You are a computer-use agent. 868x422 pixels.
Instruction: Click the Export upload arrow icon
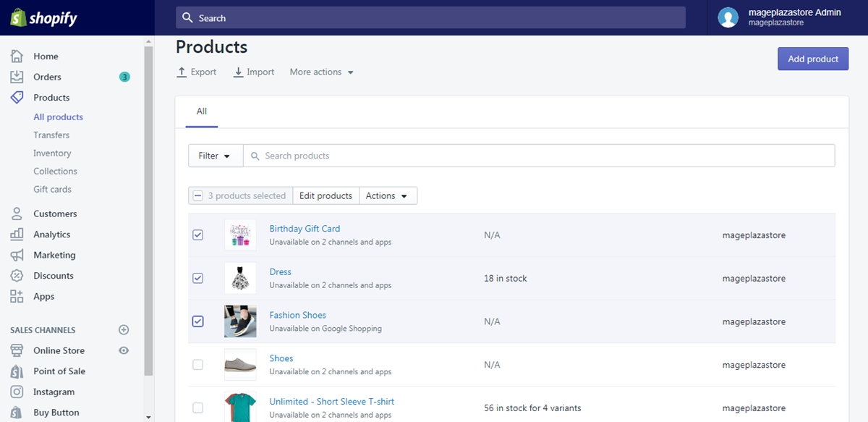[182, 72]
